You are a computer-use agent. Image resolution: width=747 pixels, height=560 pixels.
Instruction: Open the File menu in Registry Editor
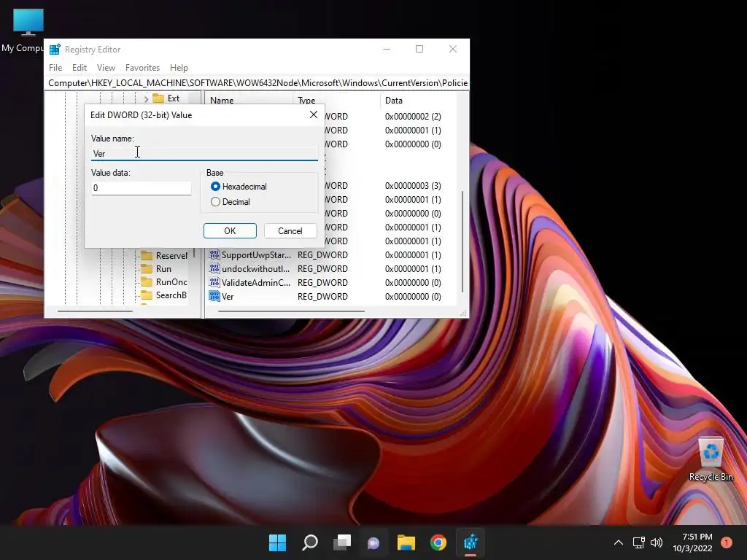[55, 68]
